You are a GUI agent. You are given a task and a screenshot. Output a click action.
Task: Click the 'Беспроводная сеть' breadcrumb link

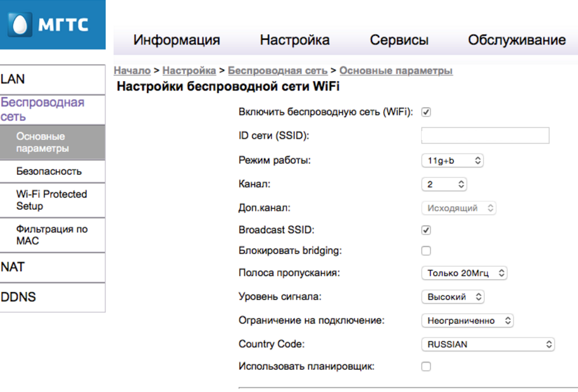277,71
